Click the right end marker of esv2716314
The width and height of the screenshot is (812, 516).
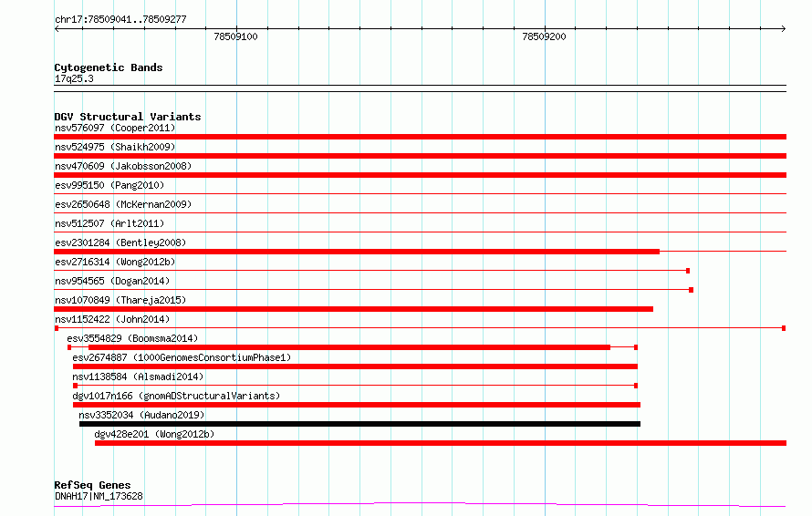pyautogui.click(x=688, y=271)
